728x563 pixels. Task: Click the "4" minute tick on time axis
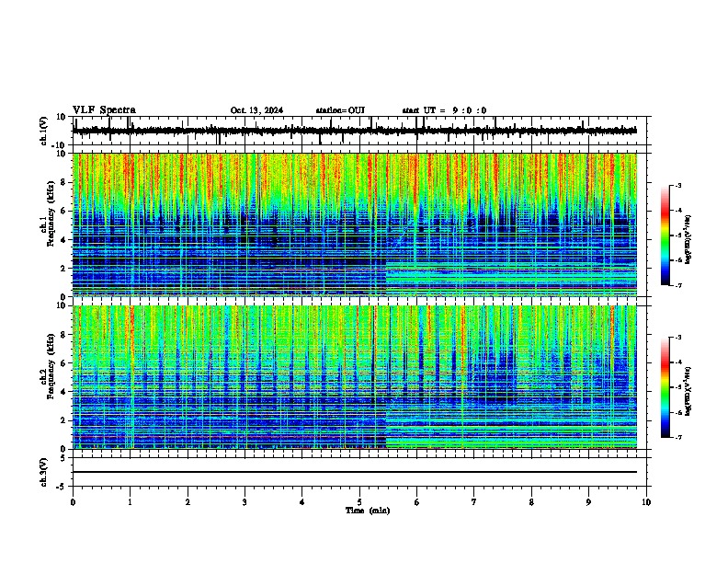(x=302, y=502)
